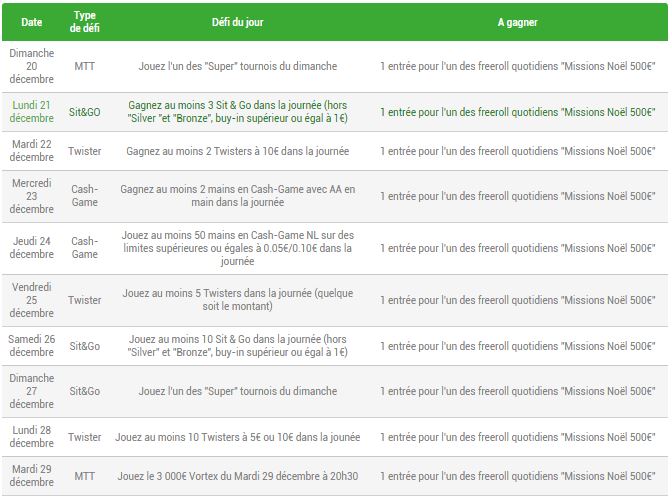Click the prize text in Mardi 29 décembre row
Viewport: 672px width, 500px height.
(x=518, y=476)
